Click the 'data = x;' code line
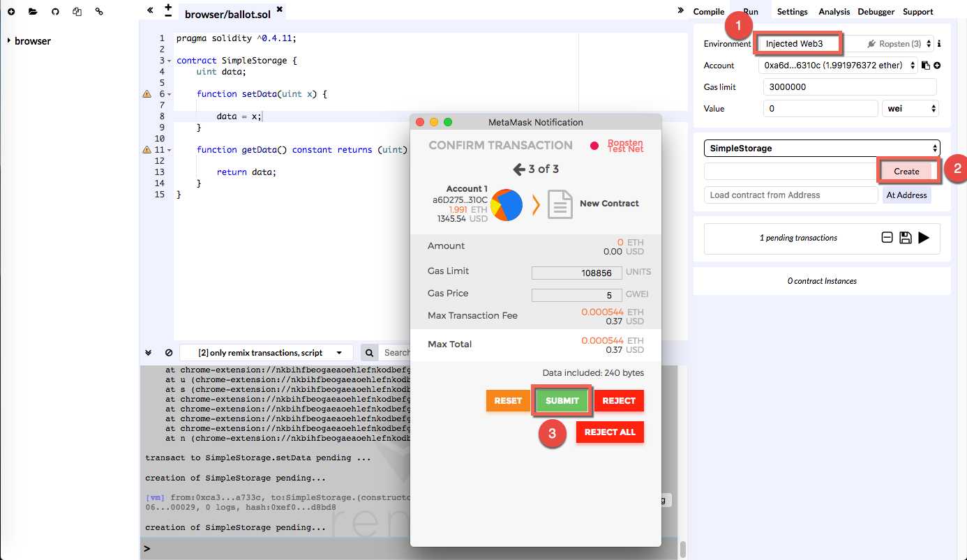This screenshot has height=560, width=967. coord(239,116)
